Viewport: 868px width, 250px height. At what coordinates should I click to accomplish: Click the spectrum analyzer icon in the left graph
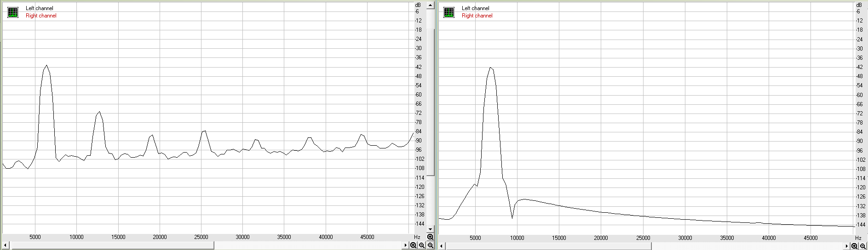click(13, 12)
